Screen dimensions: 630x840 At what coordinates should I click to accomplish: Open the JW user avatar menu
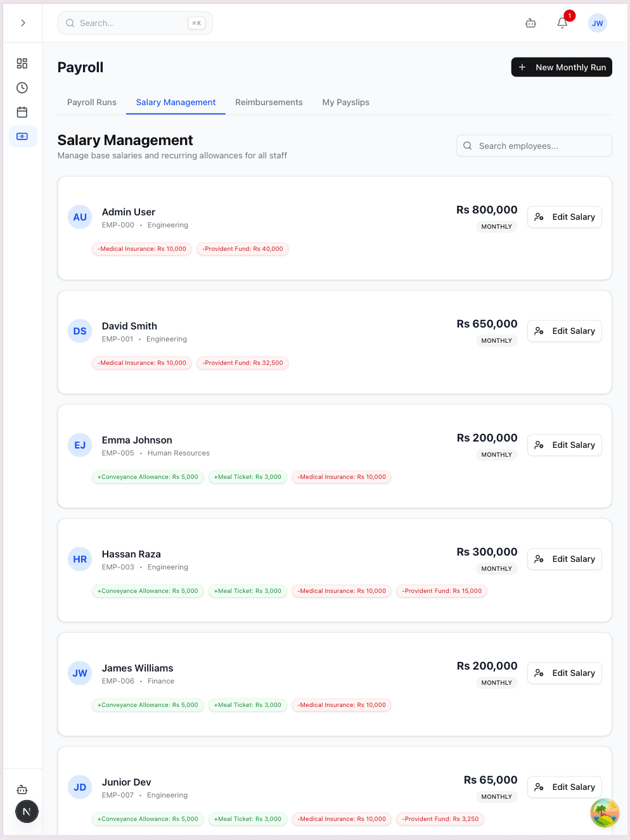[597, 23]
